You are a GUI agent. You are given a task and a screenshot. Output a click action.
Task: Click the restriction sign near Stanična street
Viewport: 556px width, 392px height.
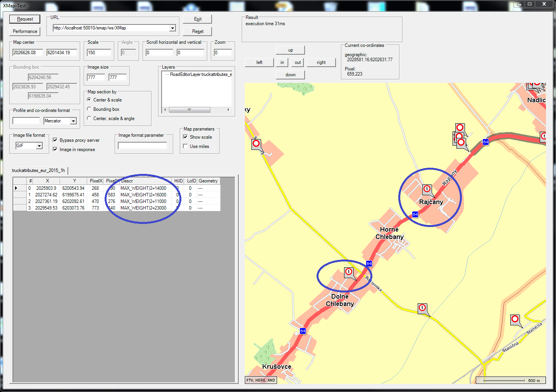pos(515,319)
